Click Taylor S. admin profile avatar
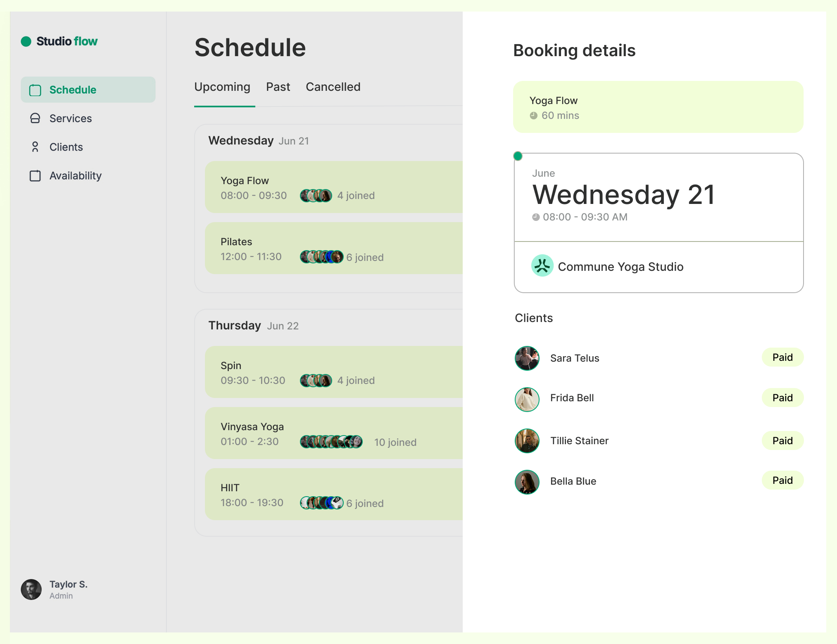 pos(31,590)
